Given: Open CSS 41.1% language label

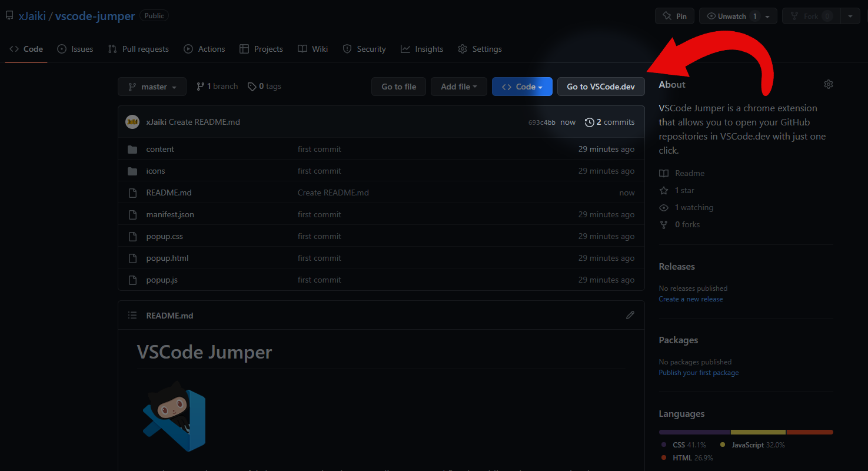Looking at the screenshot, I should pyautogui.click(x=684, y=445).
